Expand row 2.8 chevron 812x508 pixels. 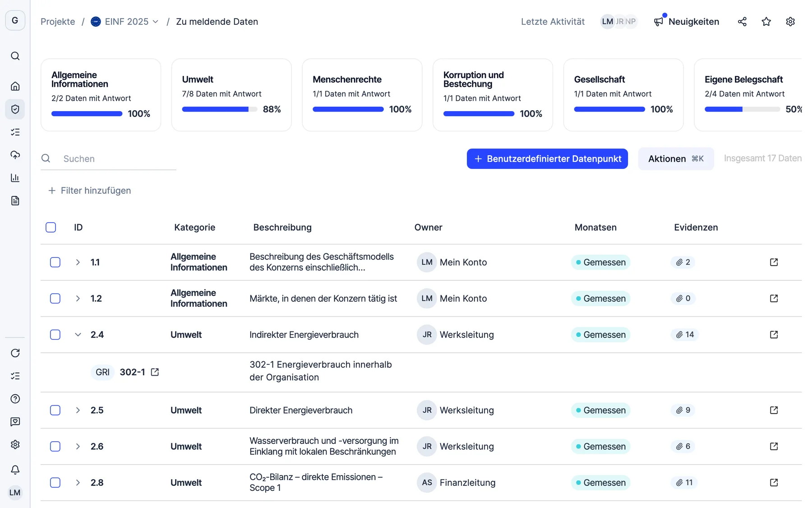tap(78, 483)
